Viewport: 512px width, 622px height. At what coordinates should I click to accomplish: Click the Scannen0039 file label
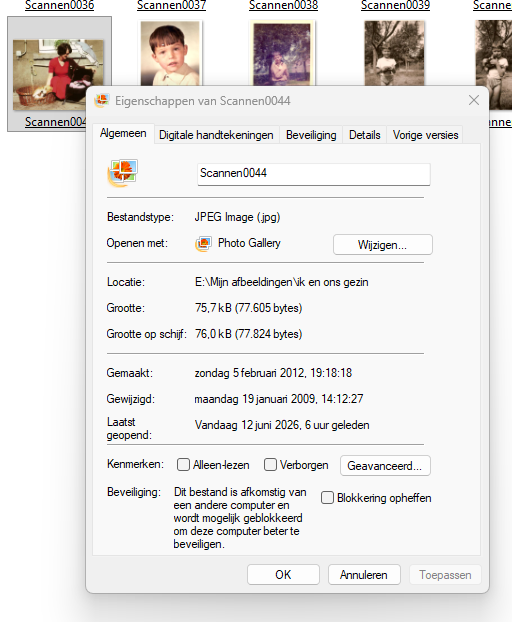point(395,5)
